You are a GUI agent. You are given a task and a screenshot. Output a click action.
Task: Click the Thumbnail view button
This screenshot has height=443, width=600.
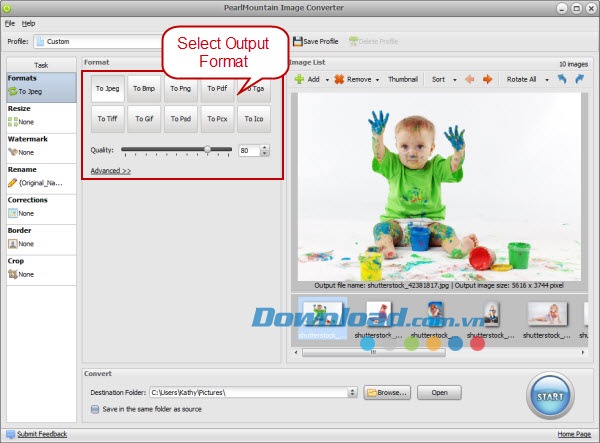(403, 79)
